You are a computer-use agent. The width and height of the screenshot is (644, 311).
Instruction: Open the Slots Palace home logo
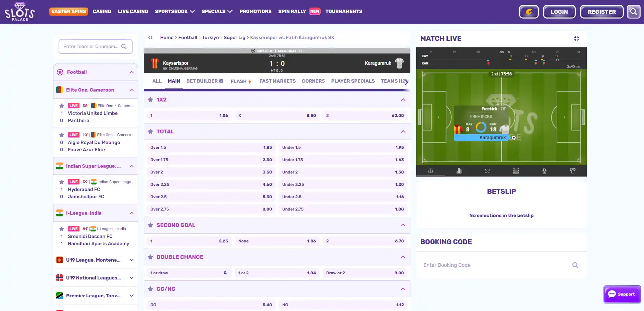tap(20, 12)
